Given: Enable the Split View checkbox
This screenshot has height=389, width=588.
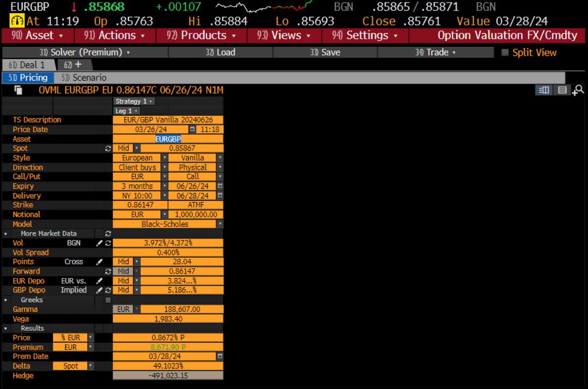Looking at the screenshot, I should (505, 53).
